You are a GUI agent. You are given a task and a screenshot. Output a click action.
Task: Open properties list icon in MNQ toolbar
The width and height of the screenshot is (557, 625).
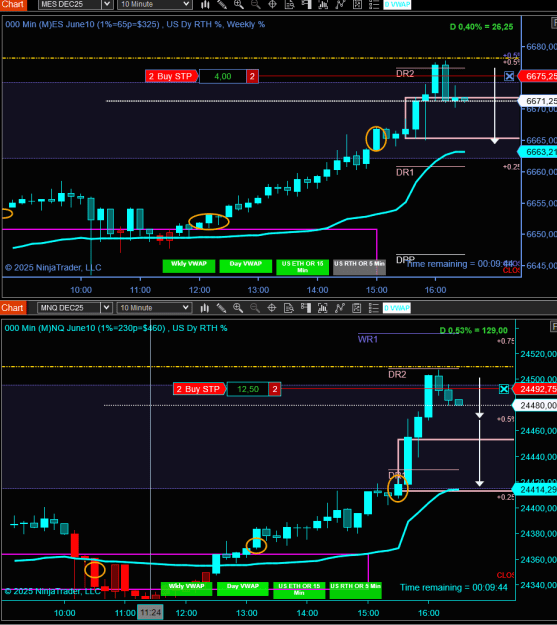(x=373, y=308)
